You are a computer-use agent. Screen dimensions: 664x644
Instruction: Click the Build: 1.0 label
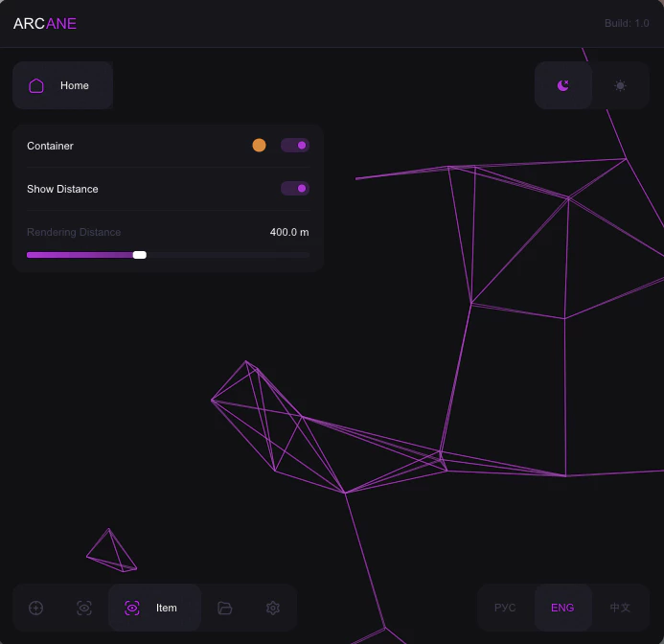627,23
